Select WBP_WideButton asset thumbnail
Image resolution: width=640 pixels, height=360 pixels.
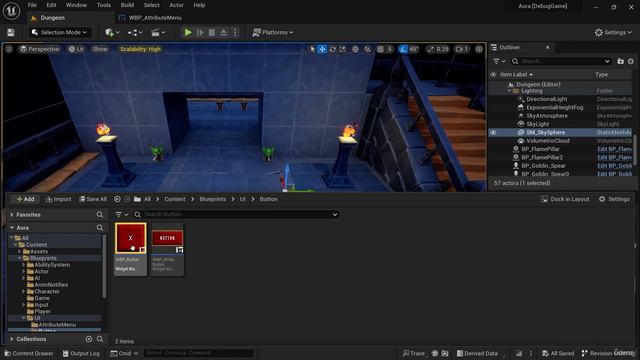(x=167, y=249)
